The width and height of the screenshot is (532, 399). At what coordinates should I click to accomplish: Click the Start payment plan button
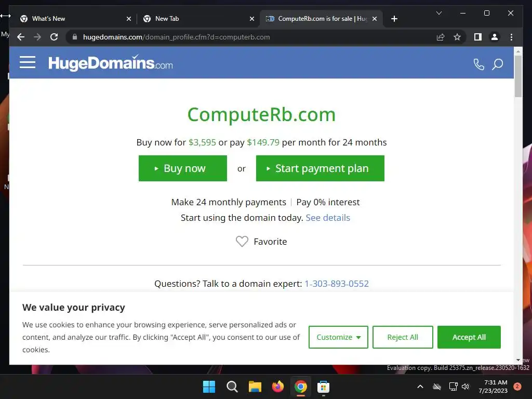320,168
